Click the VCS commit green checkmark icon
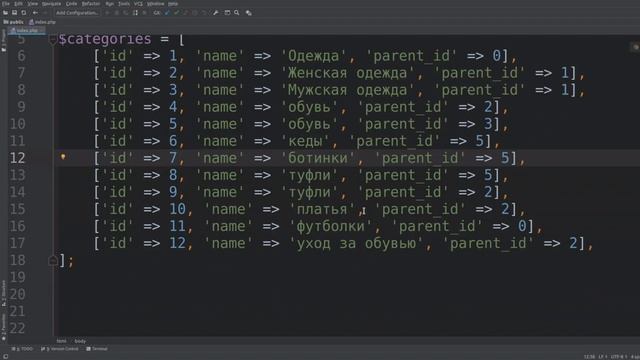The image size is (640, 360). click(x=176, y=13)
